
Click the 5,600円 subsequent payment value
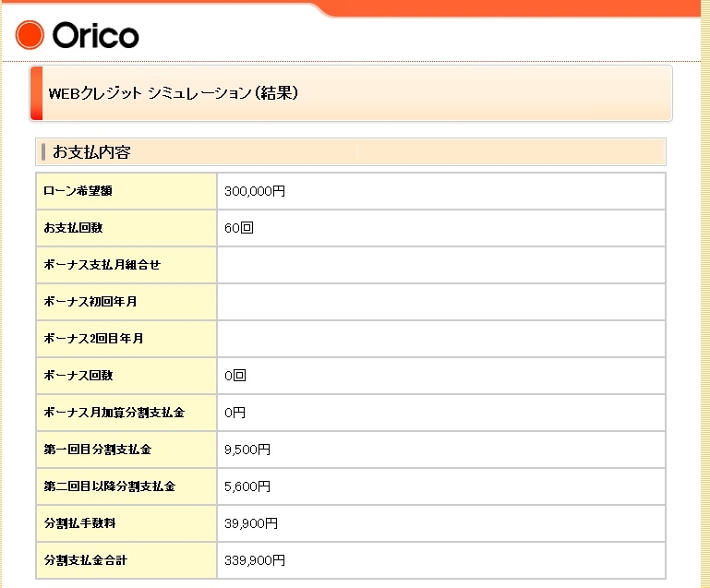pos(247,486)
